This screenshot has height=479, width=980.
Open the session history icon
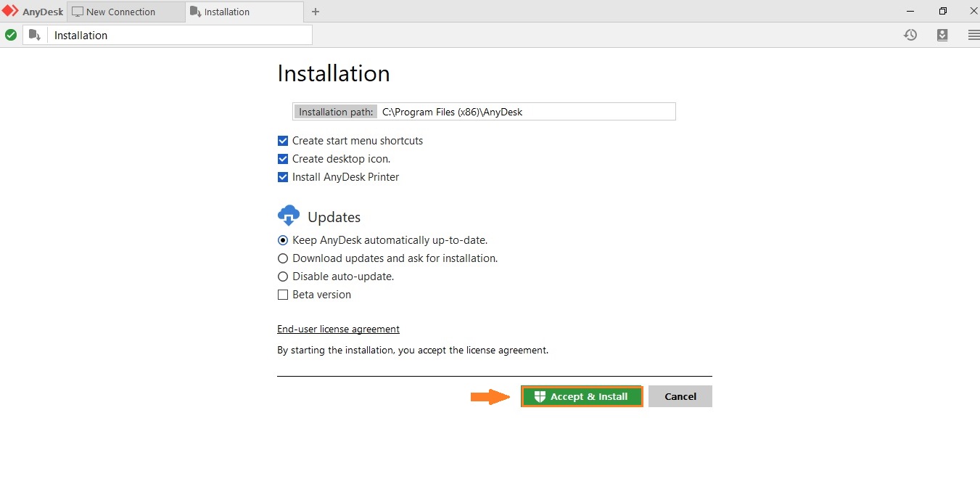point(910,35)
